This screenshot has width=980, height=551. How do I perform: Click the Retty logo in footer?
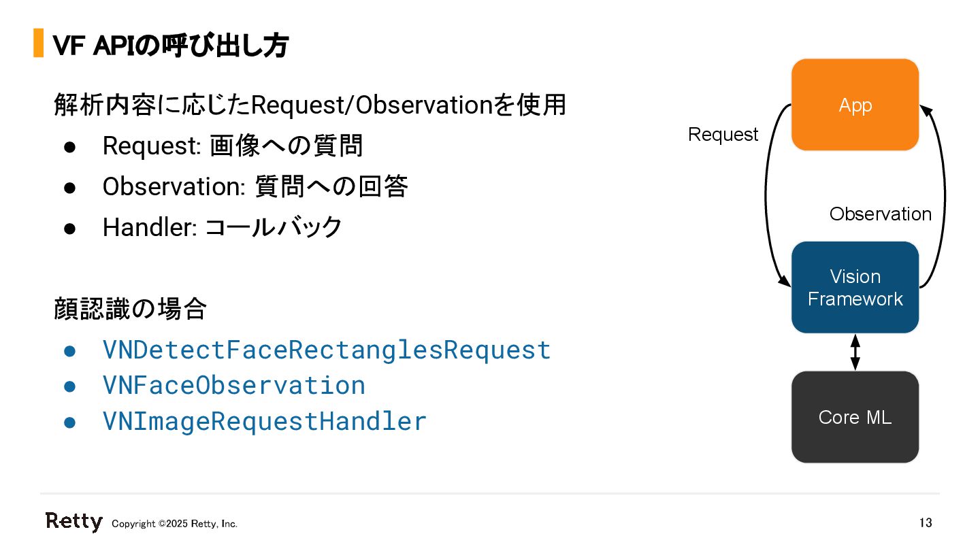click(74, 522)
